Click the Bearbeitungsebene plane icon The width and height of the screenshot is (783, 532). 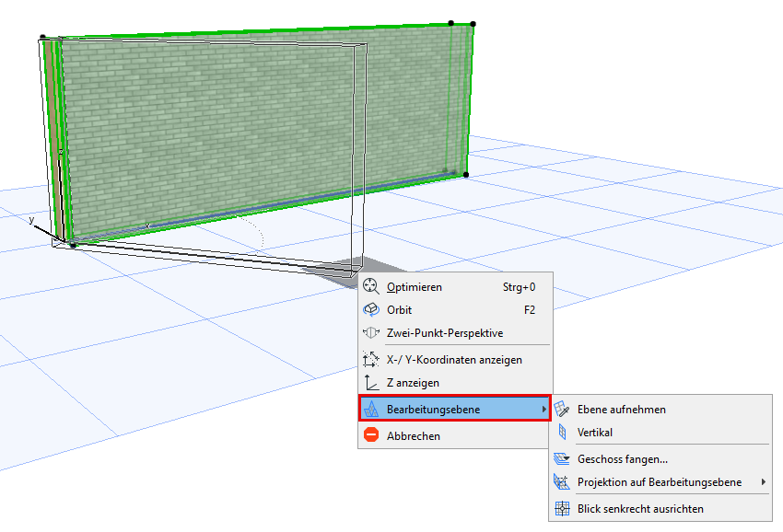click(371, 410)
